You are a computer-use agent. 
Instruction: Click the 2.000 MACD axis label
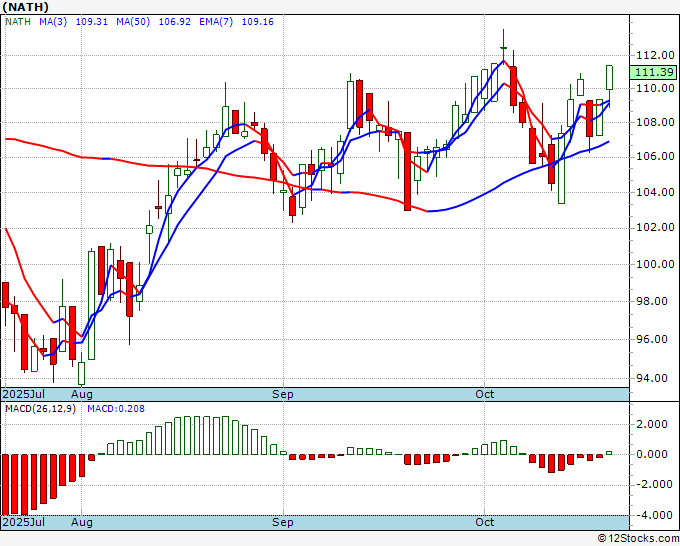pos(654,424)
